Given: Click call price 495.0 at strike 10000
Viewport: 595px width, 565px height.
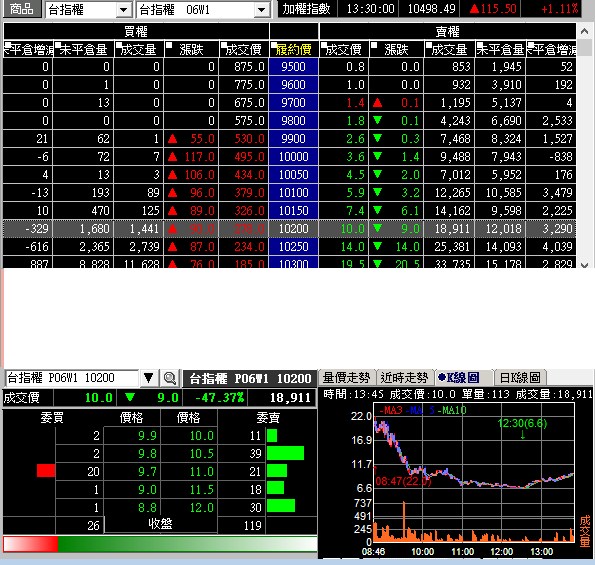Looking at the screenshot, I should pos(249,157).
